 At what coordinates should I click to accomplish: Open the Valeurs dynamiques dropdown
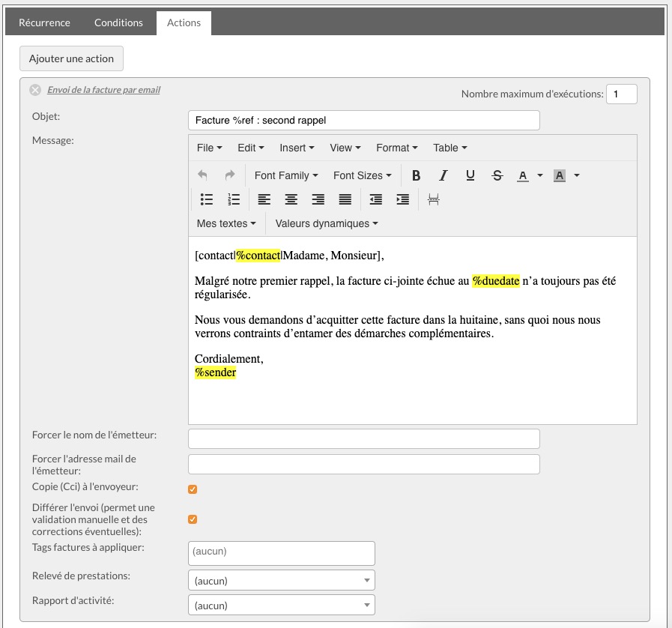[x=326, y=223]
